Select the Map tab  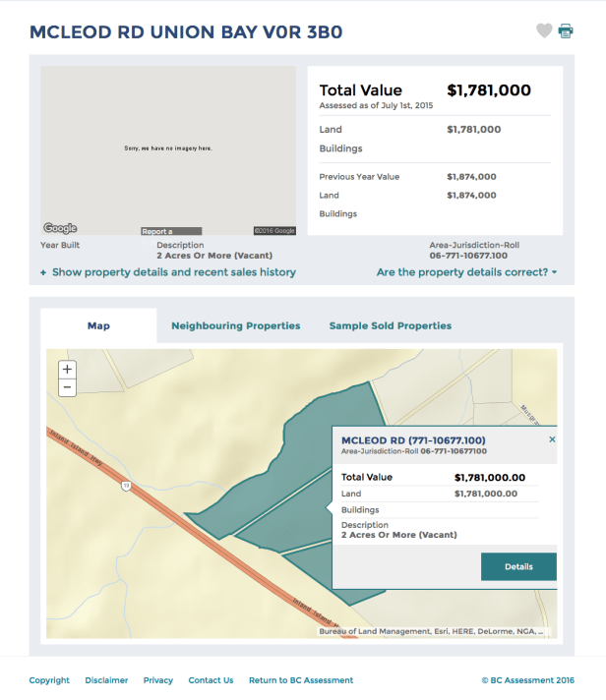[98, 325]
